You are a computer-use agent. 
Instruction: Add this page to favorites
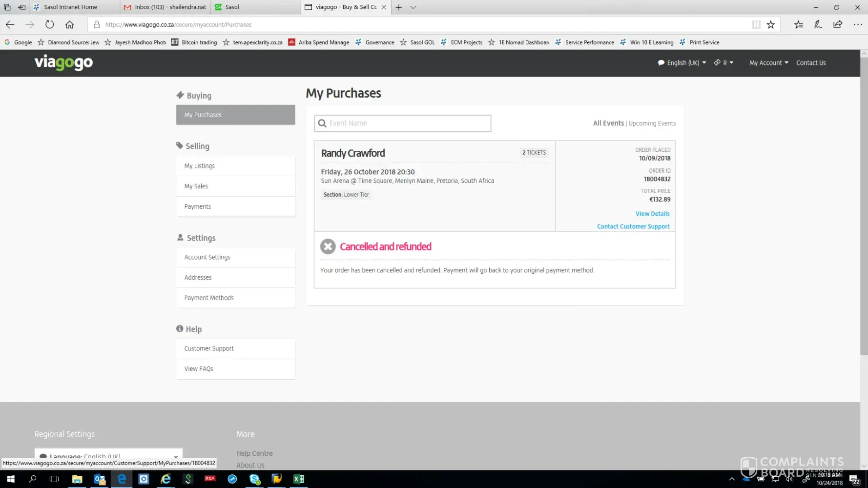771,24
